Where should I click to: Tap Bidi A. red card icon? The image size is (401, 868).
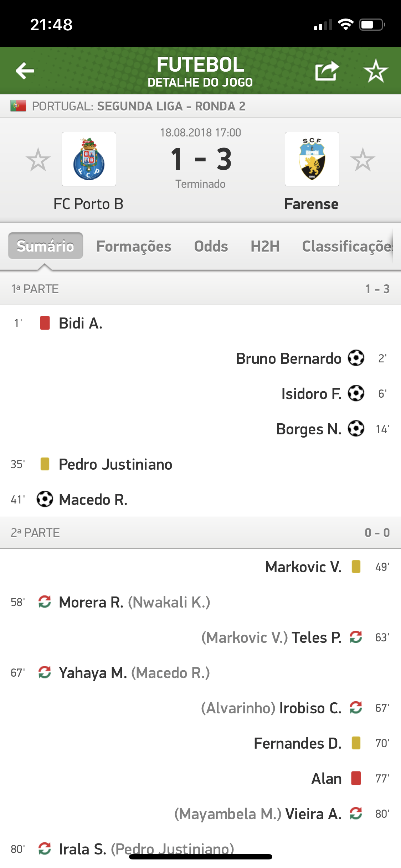[x=45, y=323]
